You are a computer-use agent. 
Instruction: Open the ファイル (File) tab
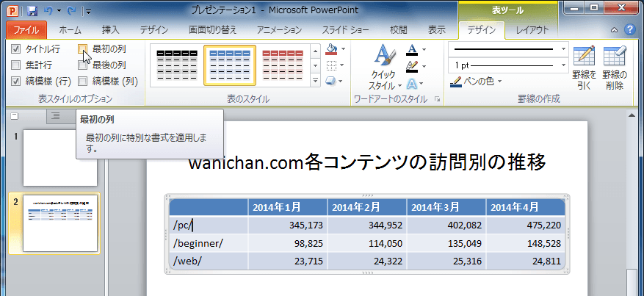[26, 30]
